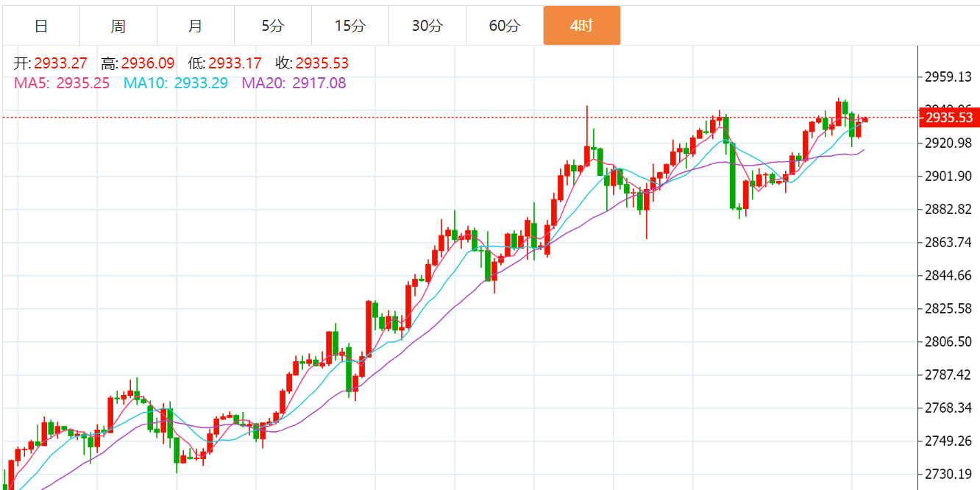
Task: Click the MA5: 2935.25 indicator label
Action: tap(62, 83)
